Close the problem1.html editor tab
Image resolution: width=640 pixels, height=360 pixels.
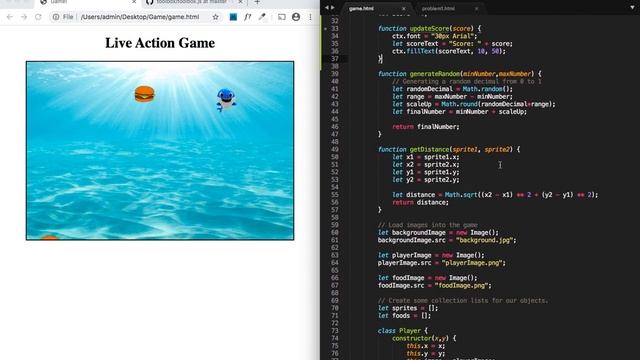click(x=476, y=8)
